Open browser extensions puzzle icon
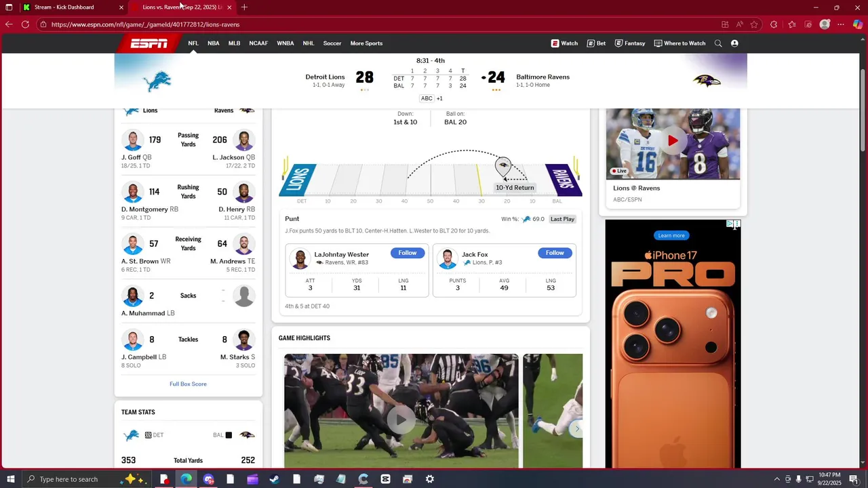Viewport: 868px width, 488px height. [x=774, y=24]
